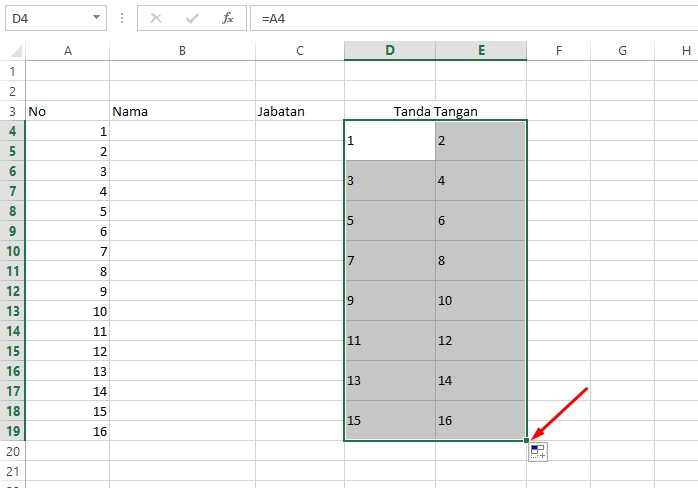Click the merged 'Tanda Tangan' header cell

[435, 111]
